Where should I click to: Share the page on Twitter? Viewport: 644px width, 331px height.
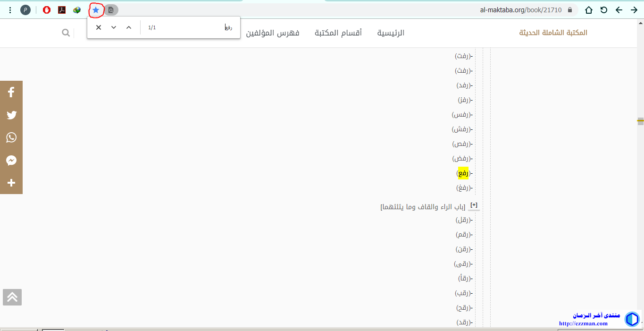[11, 115]
